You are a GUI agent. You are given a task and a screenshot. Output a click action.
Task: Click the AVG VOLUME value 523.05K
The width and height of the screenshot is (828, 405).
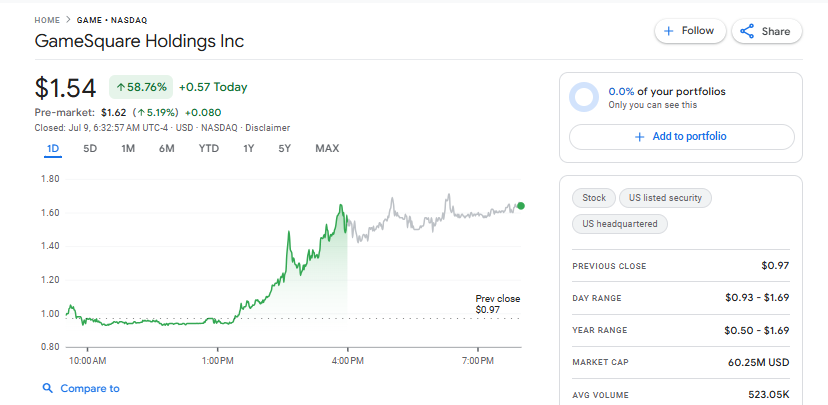768,395
